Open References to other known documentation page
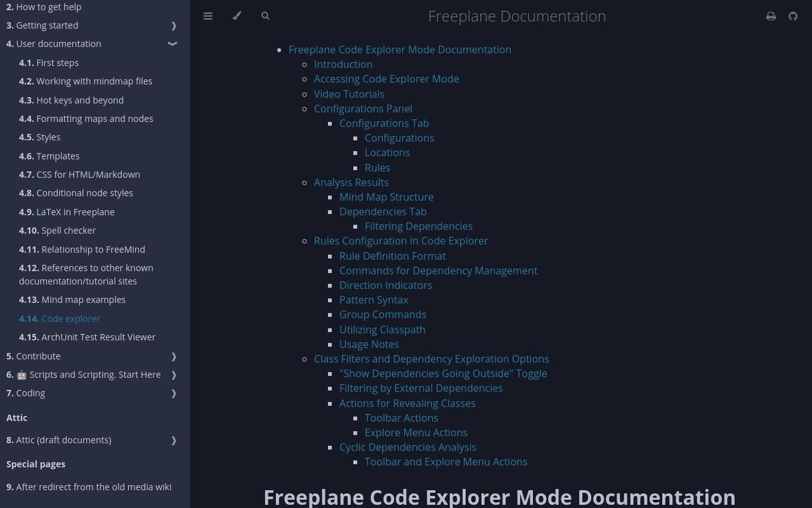 [86, 274]
